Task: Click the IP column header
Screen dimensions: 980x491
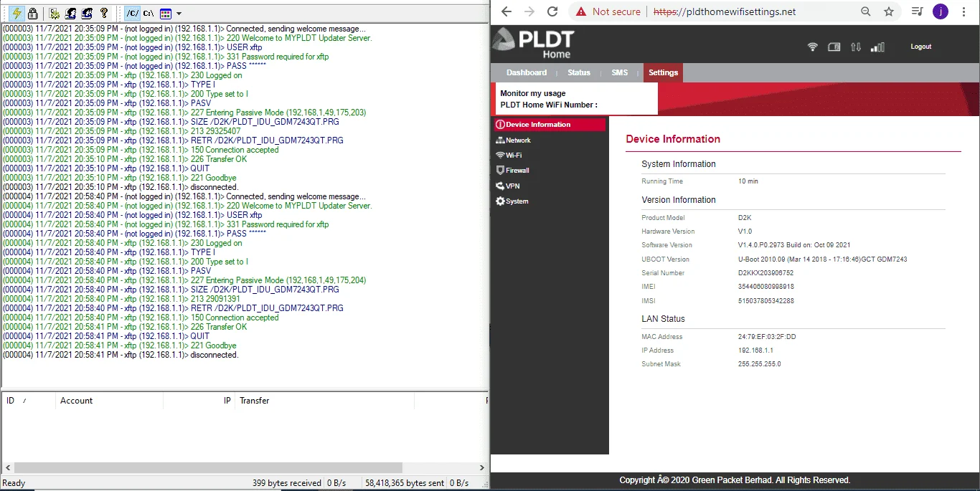Action: click(x=199, y=401)
